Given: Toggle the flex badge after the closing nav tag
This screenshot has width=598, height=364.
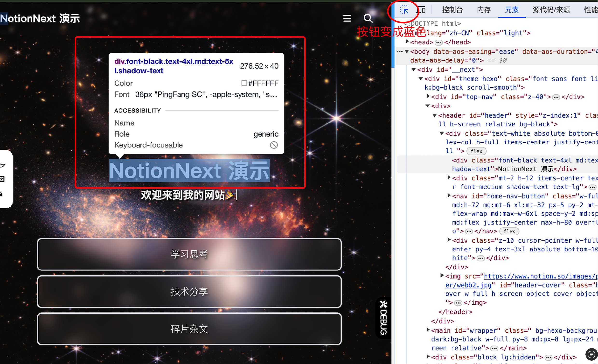Looking at the screenshot, I should [509, 231].
